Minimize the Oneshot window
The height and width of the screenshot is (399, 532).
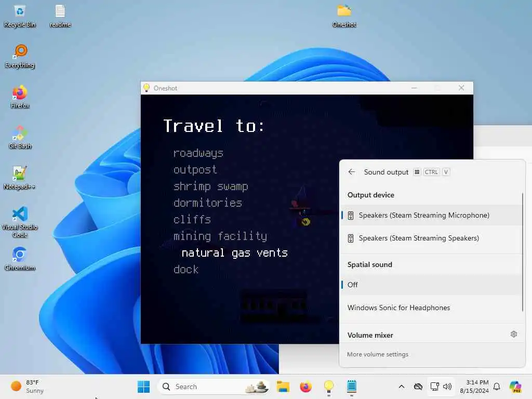[x=414, y=88]
